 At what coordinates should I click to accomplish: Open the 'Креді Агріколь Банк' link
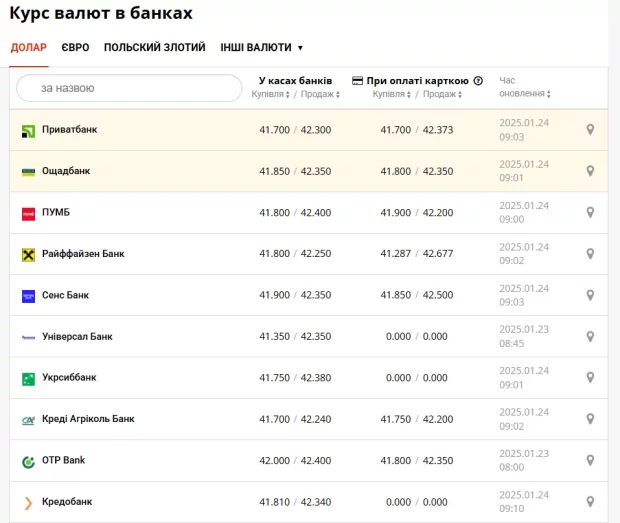(88, 419)
